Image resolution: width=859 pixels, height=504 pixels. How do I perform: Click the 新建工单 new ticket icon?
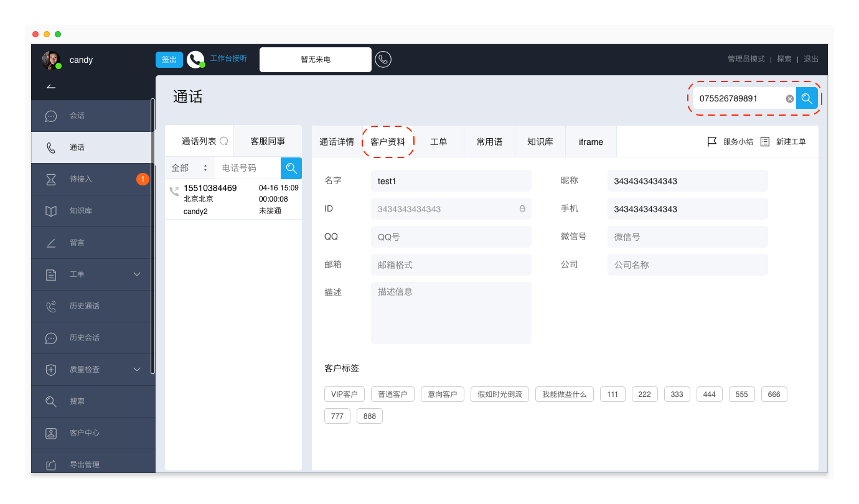765,142
